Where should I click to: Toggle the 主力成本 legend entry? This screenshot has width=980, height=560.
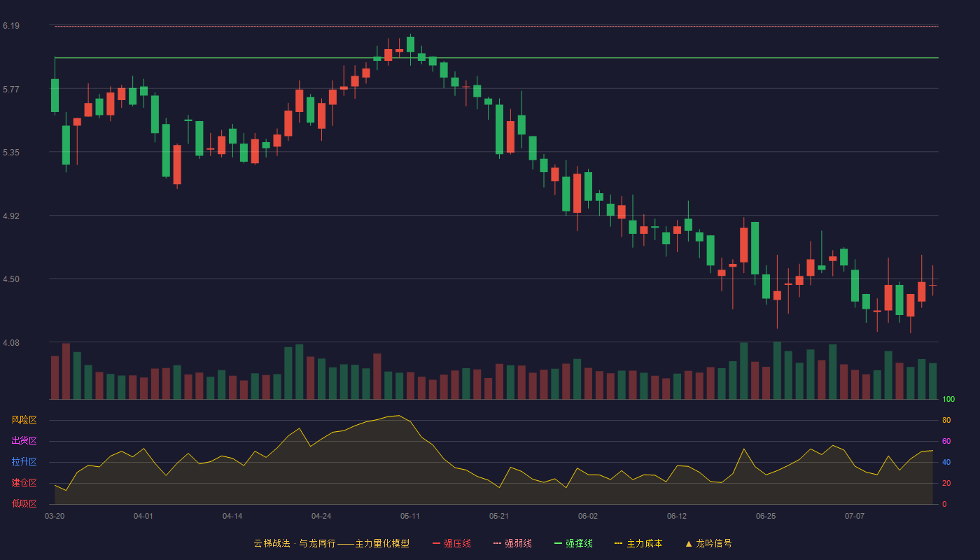[x=638, y=543]
